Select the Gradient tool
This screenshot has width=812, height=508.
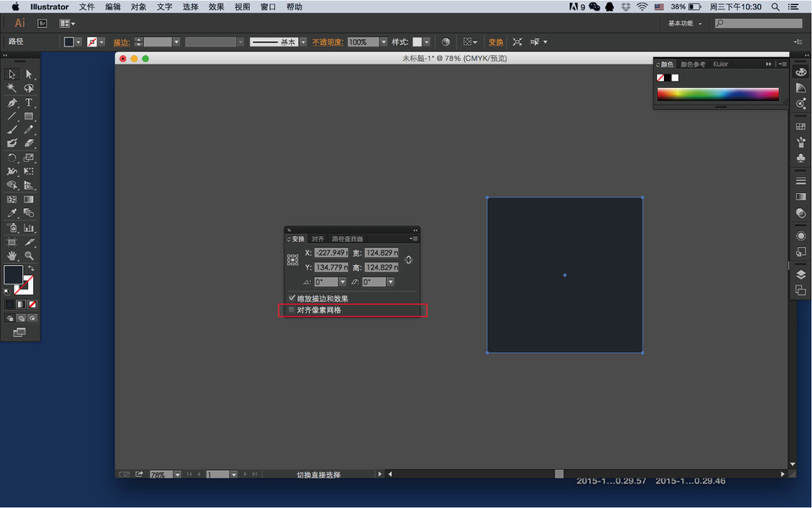pos(29,199)
